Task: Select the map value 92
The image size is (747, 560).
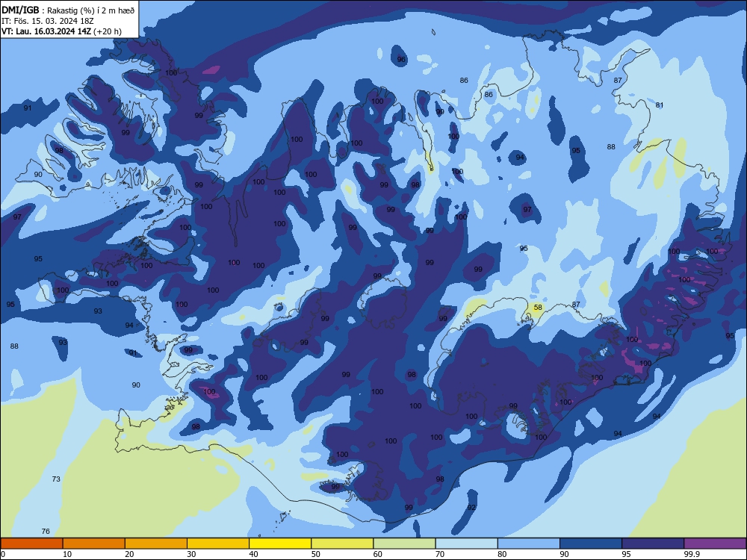Action: [471, 507]
